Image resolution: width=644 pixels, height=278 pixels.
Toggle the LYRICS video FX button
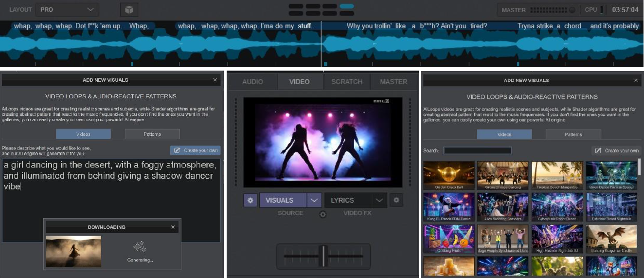(348, 200)
